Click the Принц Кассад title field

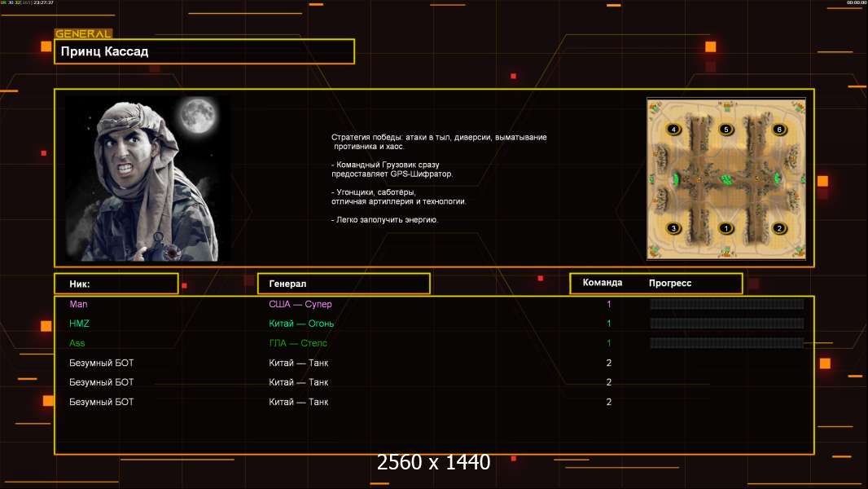(x=204, y=51)
